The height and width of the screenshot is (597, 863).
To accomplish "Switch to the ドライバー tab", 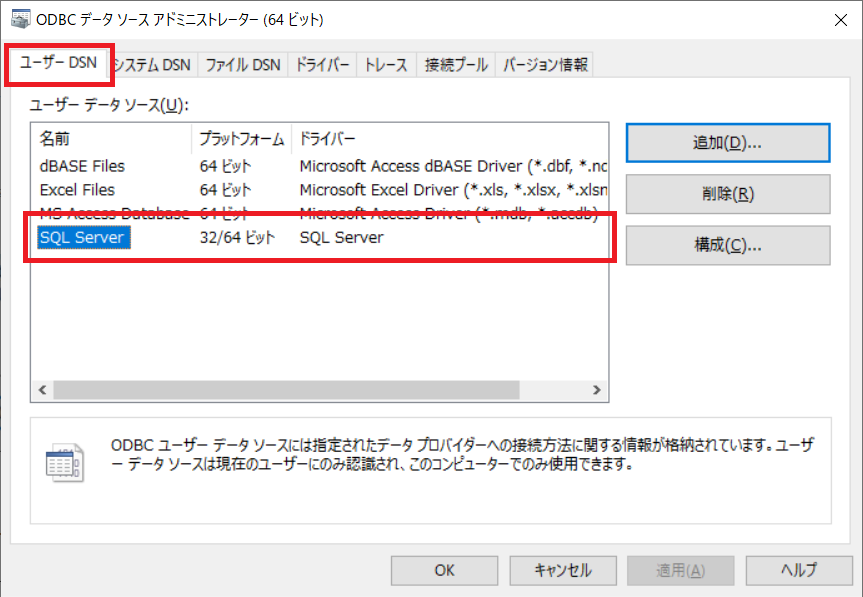I will [x=323, y=65].
